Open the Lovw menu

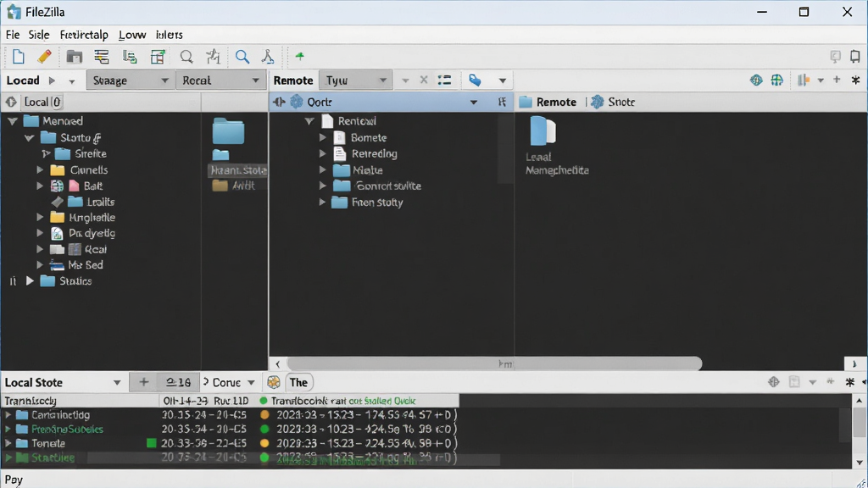coord(132,35)
